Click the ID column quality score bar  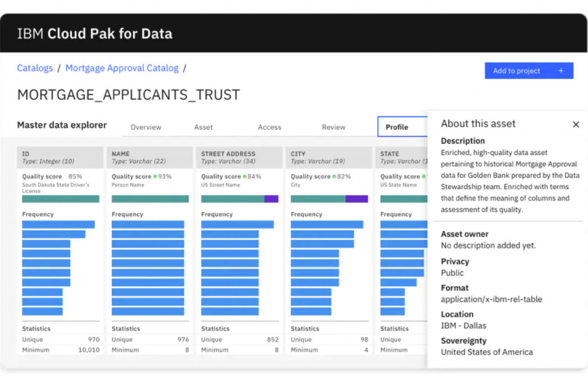coord(61,199)
